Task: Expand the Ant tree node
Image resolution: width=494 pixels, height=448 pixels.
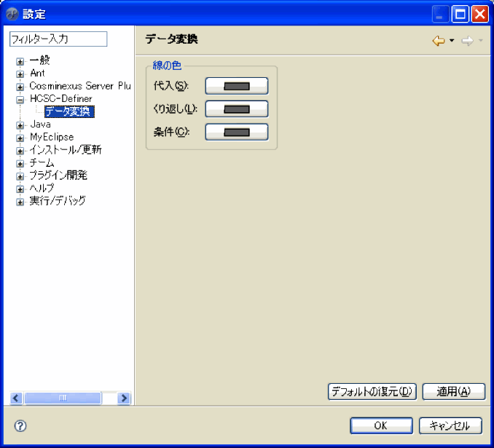Action: coord(20,74)
